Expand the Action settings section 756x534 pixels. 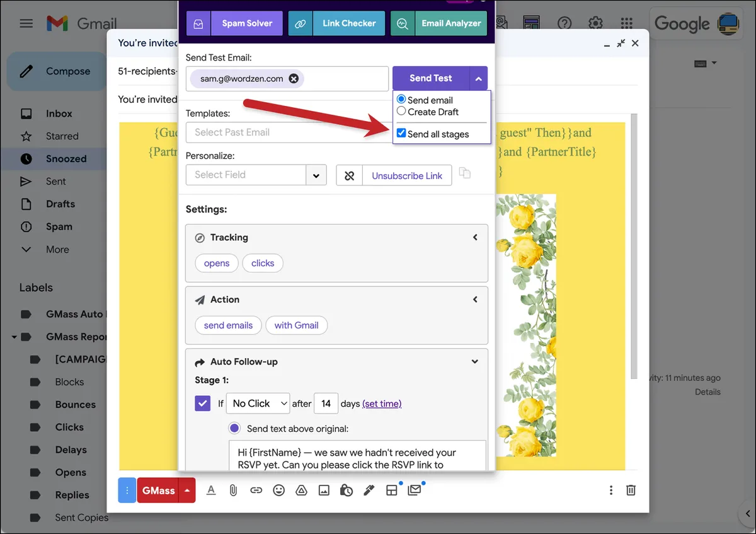pyautogui.click(x=475, y=299)
